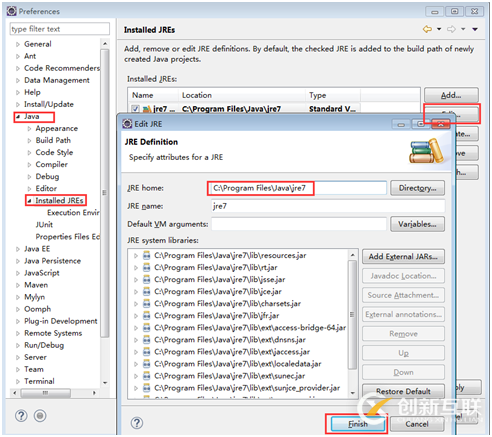Click the round record icon beside Preferences help
This screenshot has height=437, width=492.
coord(40,416)
